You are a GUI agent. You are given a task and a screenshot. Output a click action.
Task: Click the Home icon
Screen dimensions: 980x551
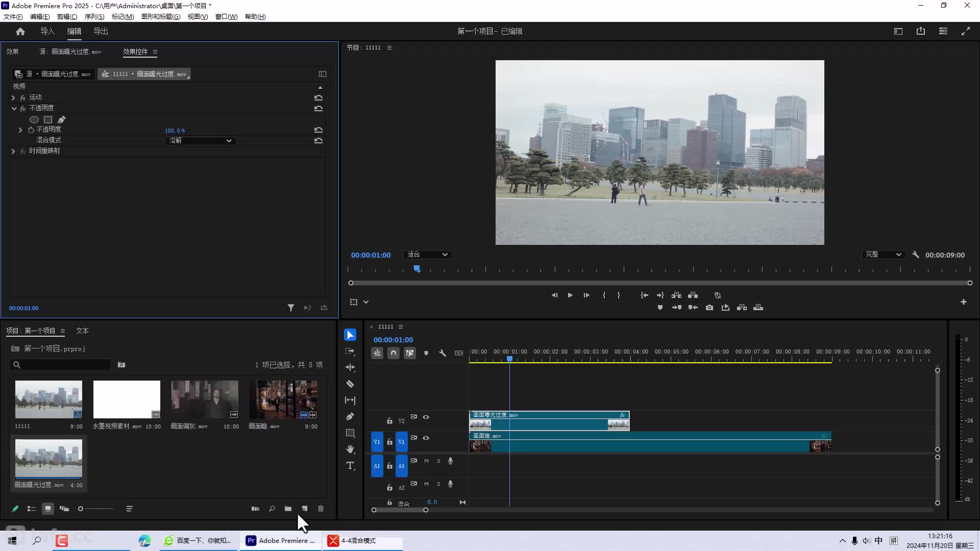pos(20,31)
